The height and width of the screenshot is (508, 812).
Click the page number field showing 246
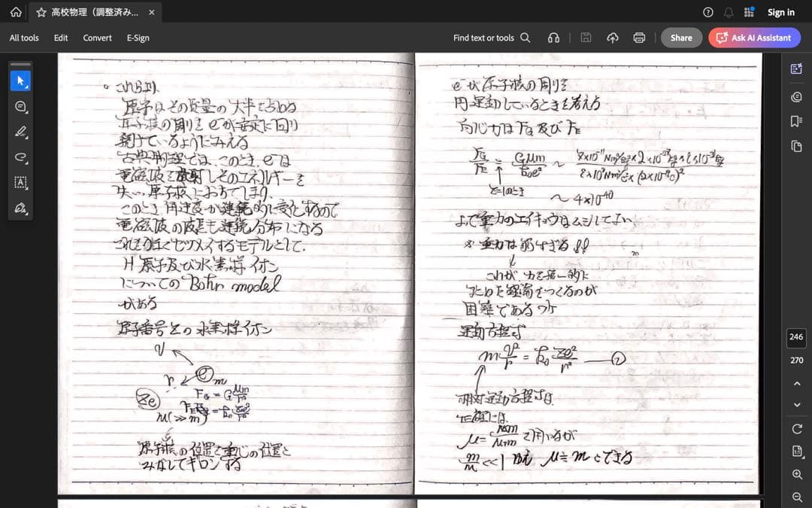tap(796, 337)
